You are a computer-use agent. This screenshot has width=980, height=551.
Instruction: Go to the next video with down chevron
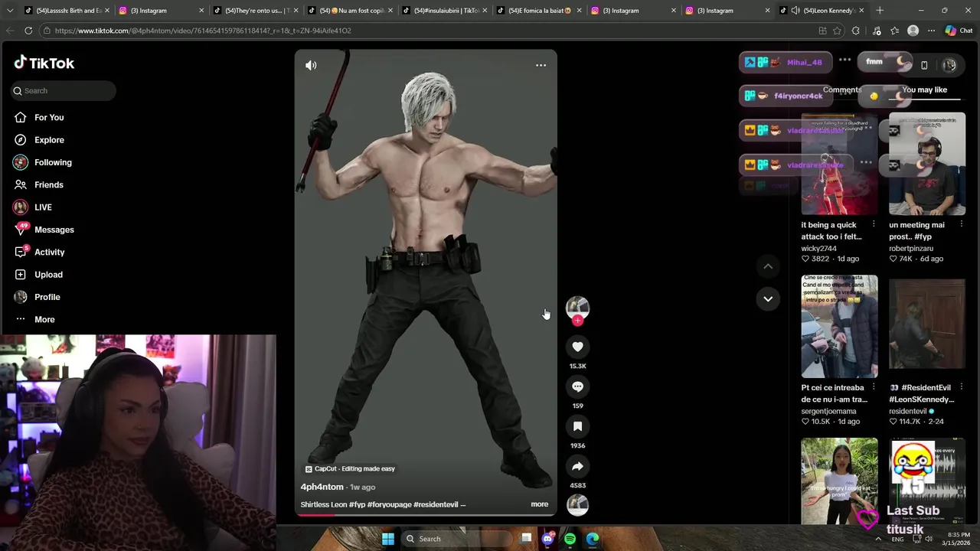pyautogui.click(x=767, y=298)
